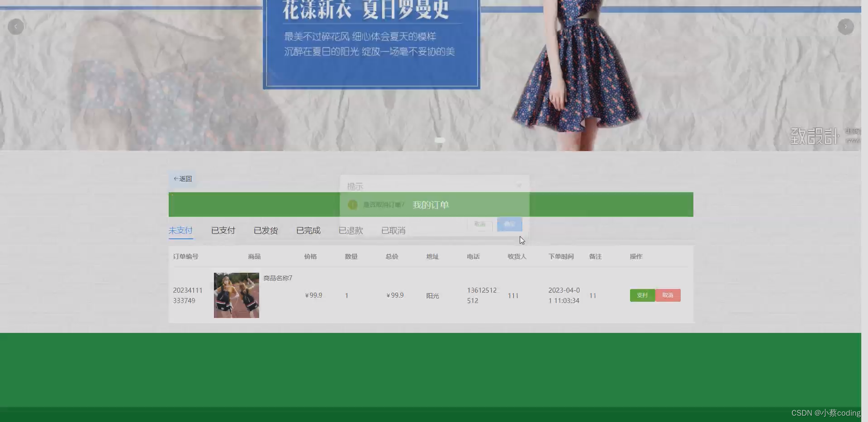Open the 已取消 orders tab

coord(393,231)
